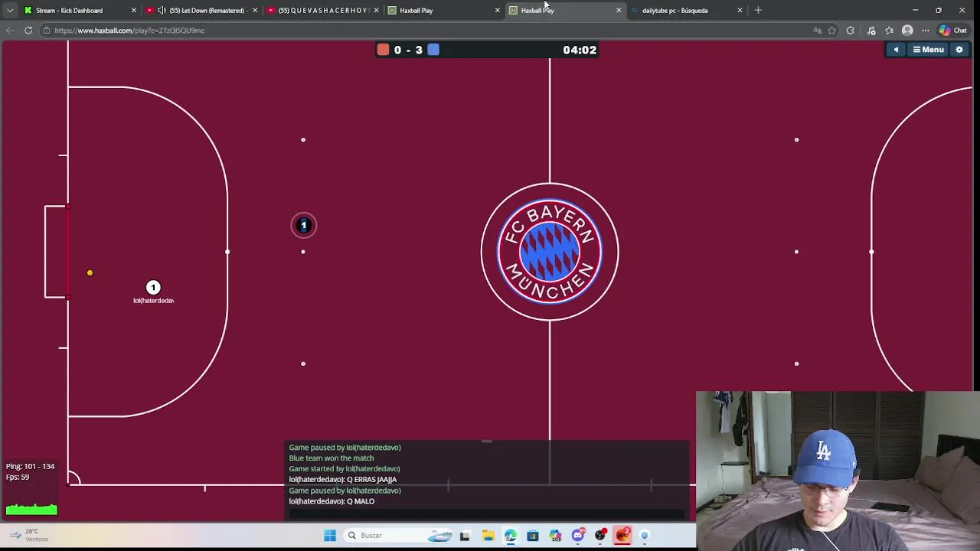Open the favorites list icon
The height and width of the screenshot is (551, 980).
tap(889, 31)
